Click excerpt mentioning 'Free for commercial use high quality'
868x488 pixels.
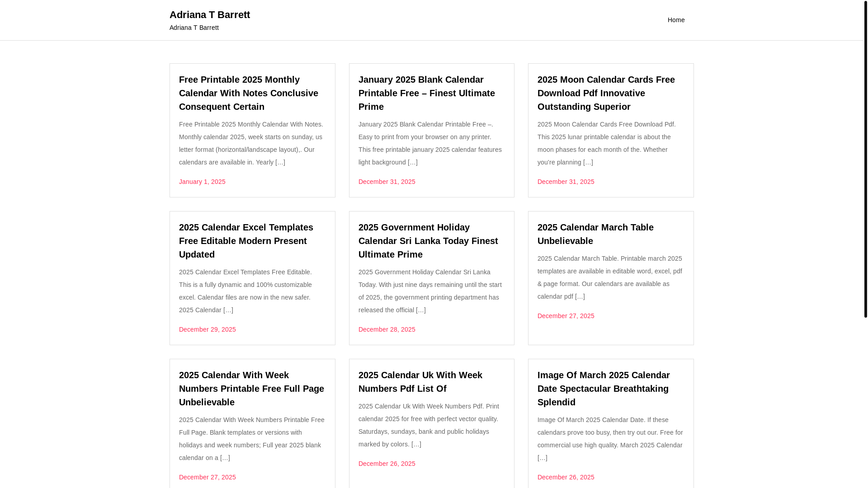point(611,439)
